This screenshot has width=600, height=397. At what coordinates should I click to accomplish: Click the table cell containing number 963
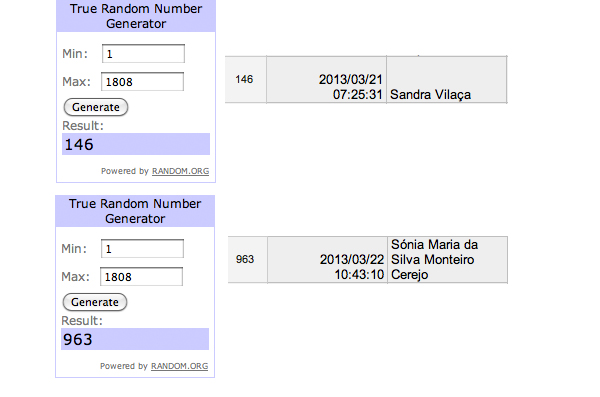click(248, 260)
